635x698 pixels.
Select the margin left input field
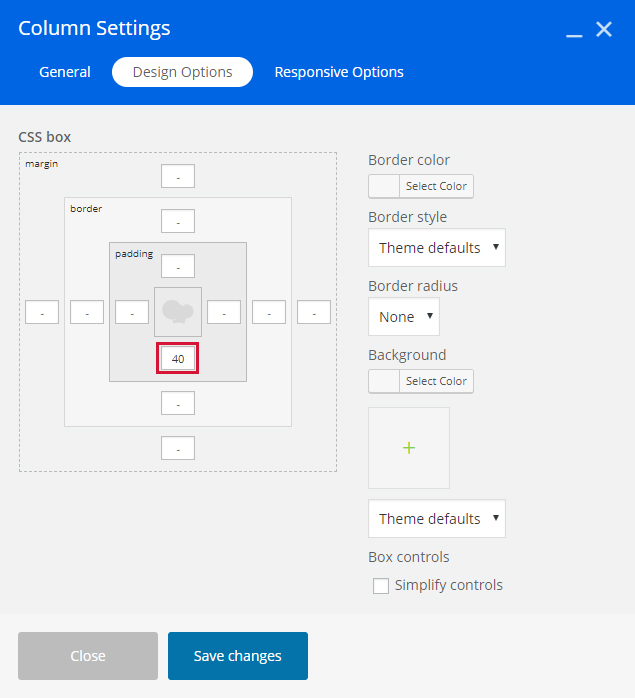(x=42, y=313)
